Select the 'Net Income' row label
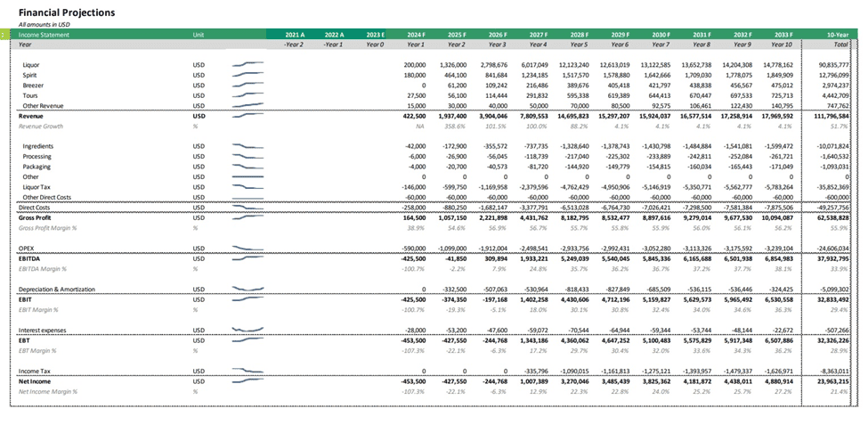The image size is (868, 425). point(35,381)
